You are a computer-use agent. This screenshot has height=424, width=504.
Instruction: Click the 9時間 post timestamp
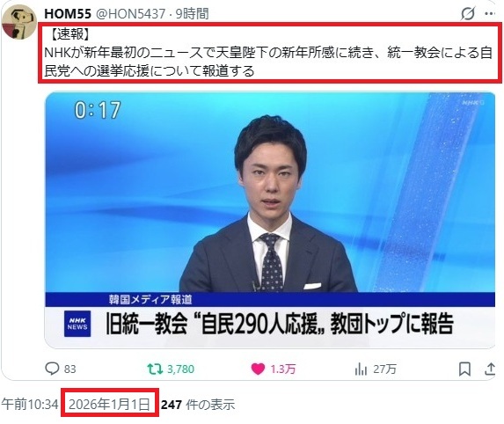(x=193, y=14)
